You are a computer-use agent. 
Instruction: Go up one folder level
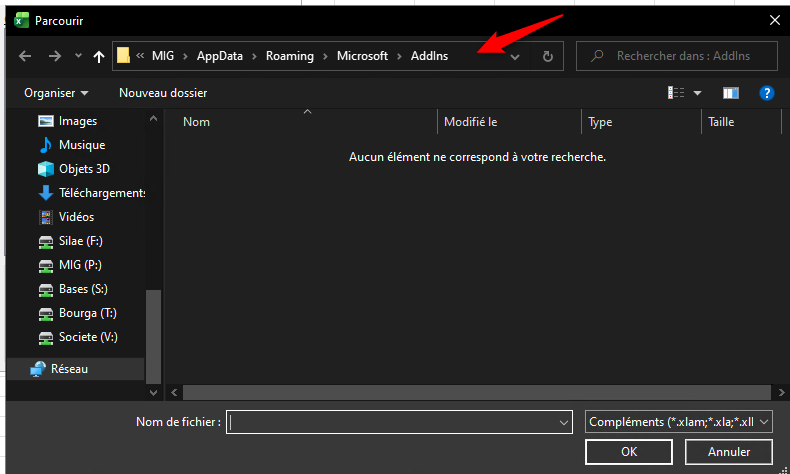99,57
